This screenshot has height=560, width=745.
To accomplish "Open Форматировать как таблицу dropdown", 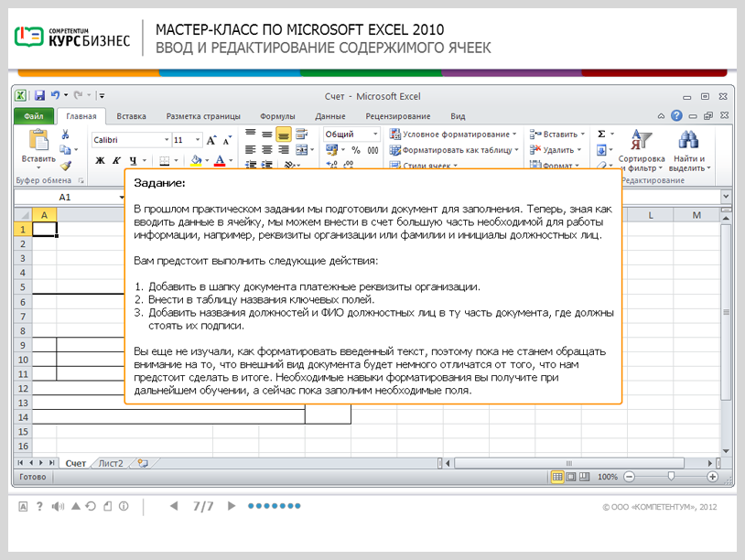I will pos(454,150).
